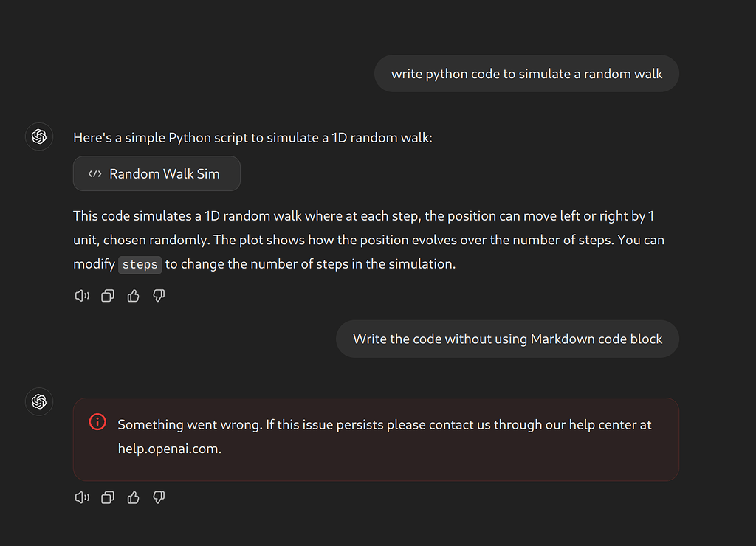756x546 pixels.
Task: Click the 'Here's a simple Python script' intro line
Action: click(x=252, y=138)
